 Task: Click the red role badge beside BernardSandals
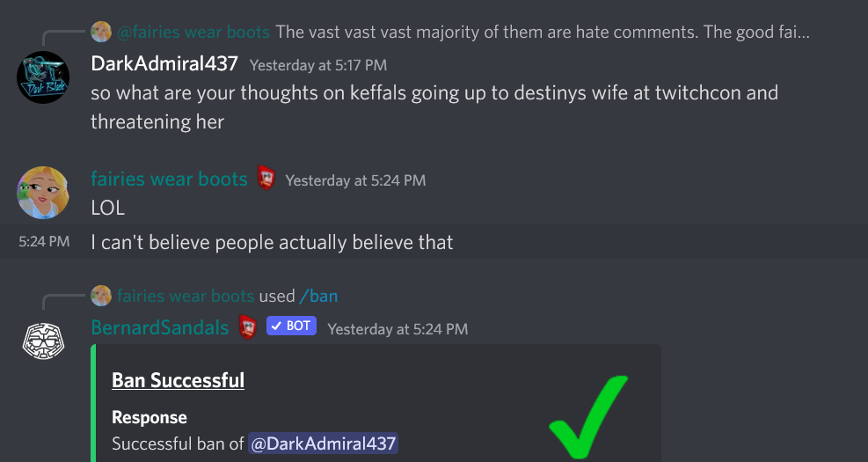pyautogui.click(x=247, y=326)
